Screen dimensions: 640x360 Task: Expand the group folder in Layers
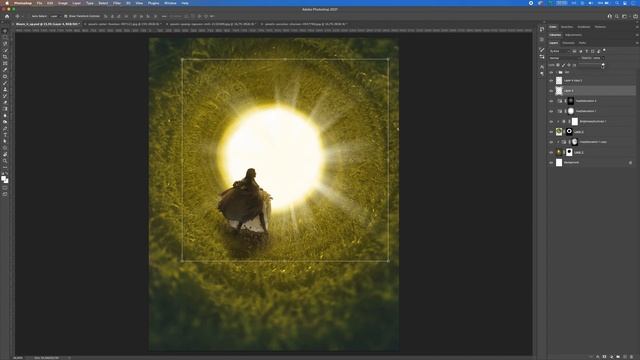(x=556, y=72)
